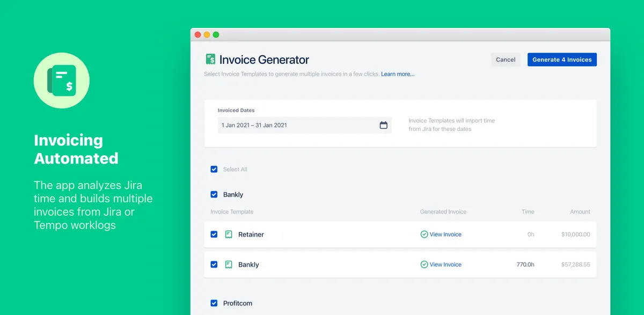Image resolution: width=644 pixels, height=315 pixels.
Task: Open the Learn more link
Action: pos(398,74)
